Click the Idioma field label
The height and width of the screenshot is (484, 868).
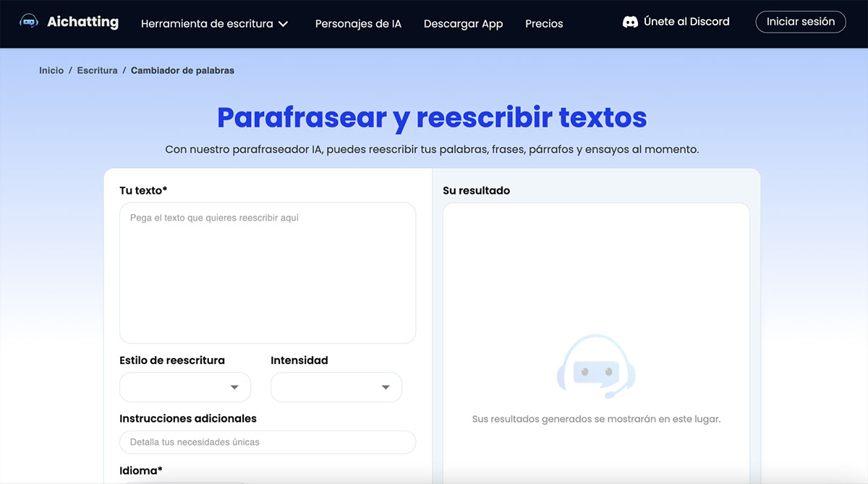tap(141, 471)
